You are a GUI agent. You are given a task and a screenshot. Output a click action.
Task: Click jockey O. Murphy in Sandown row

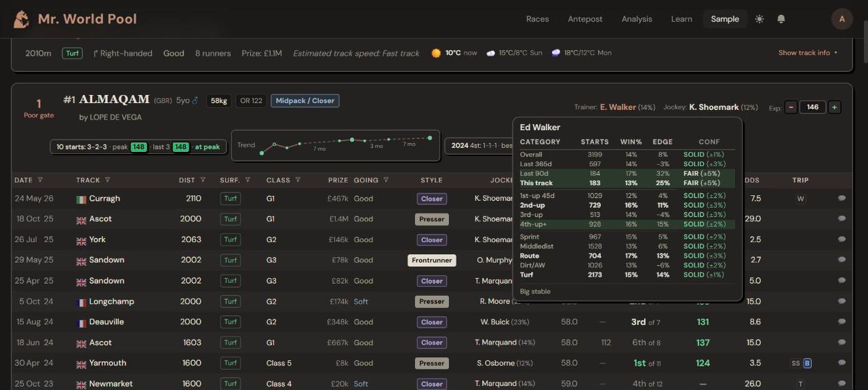click(x=494, y=260)
